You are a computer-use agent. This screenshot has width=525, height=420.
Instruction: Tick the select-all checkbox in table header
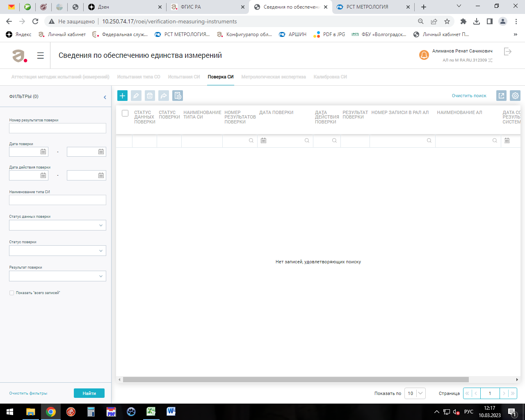(x=125, y=113)
